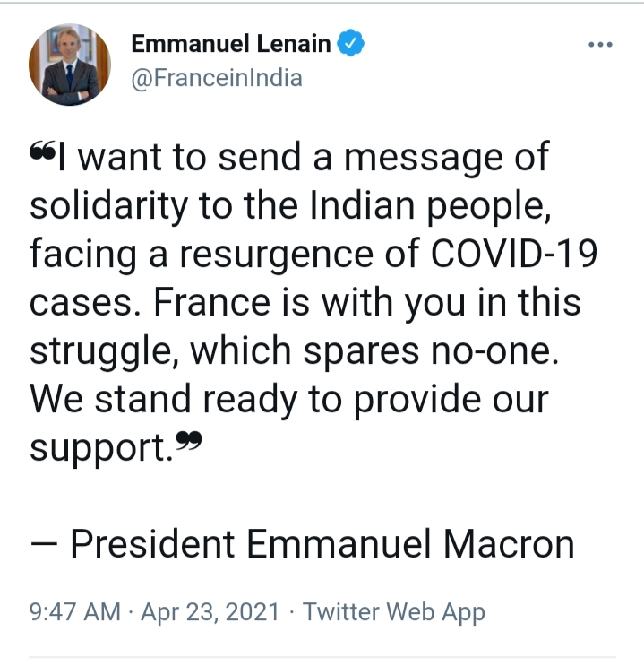Click the word 'no-one' in the tweet

pyautogui.click(x=495, y=351)
